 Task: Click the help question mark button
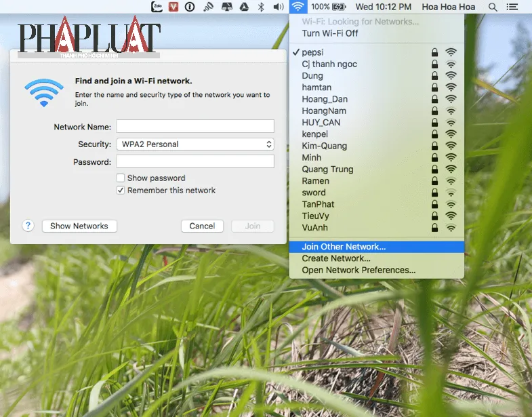(28, 226)
